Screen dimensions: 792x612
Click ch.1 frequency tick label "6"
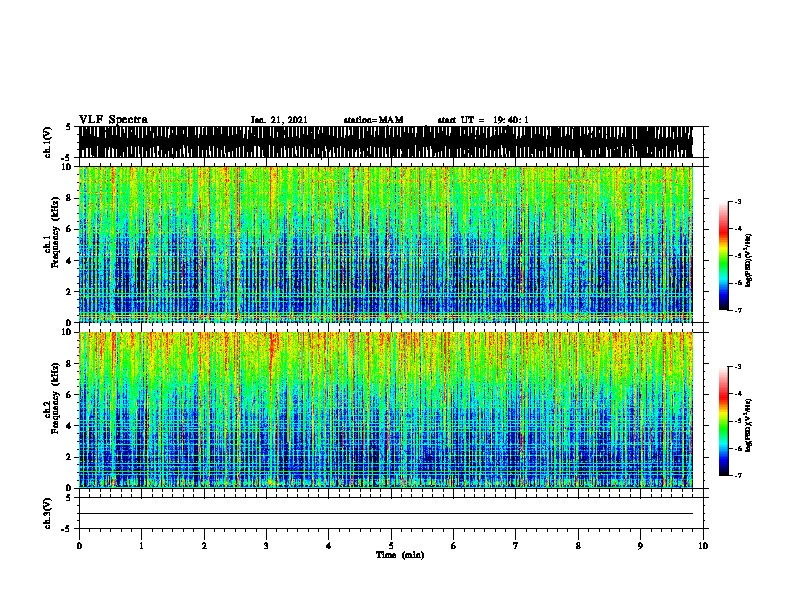(70, 229)
